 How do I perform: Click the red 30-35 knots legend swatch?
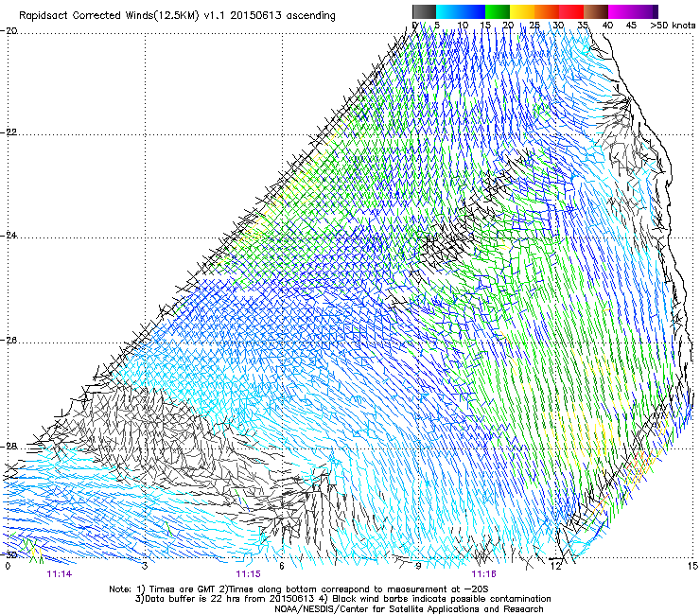(571, 11)
